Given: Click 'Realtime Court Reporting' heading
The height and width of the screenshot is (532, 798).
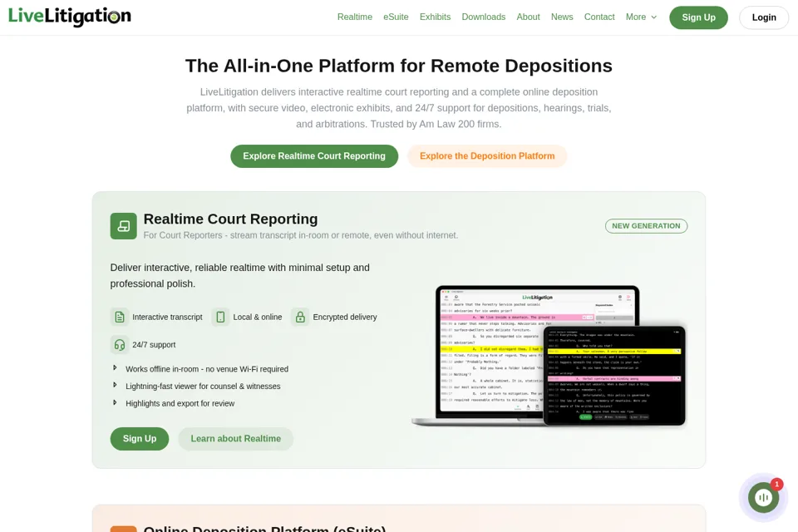Looking at the screenshot, I should (230, 219).
